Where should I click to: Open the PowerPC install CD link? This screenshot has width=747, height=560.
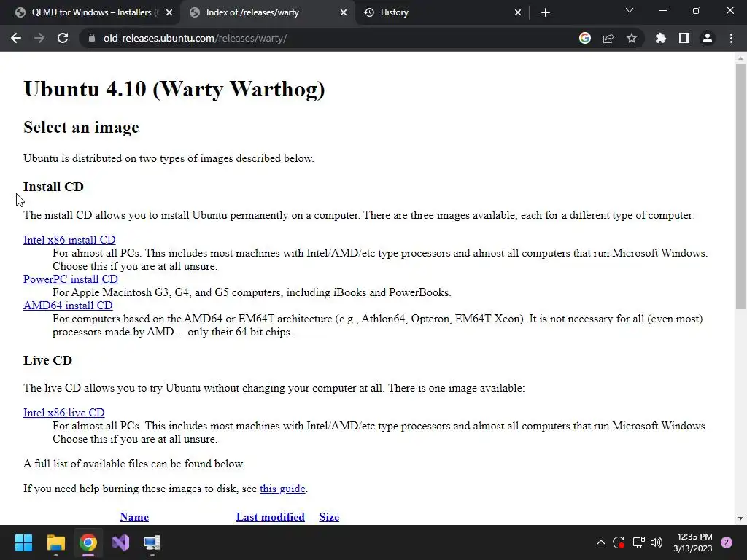click(x=71, y=279)
